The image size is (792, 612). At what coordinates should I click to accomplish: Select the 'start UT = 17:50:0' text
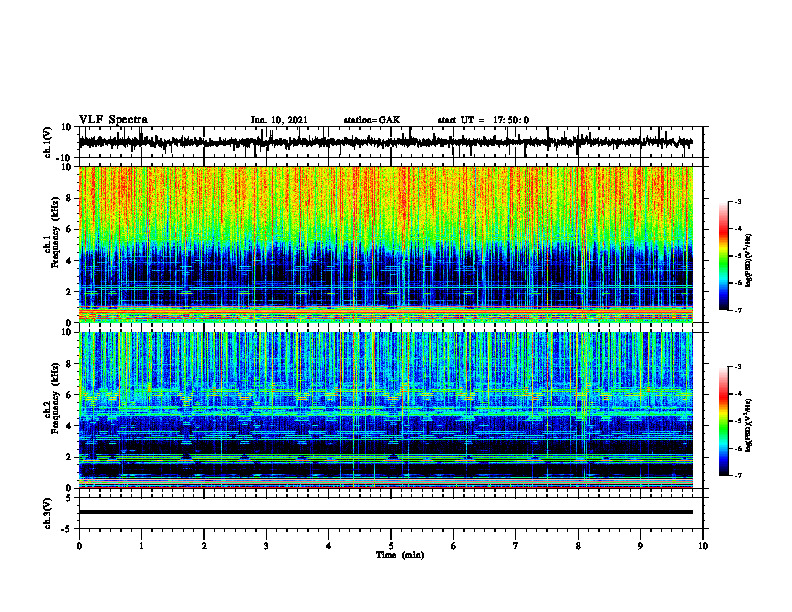click(x=483, y=120)
